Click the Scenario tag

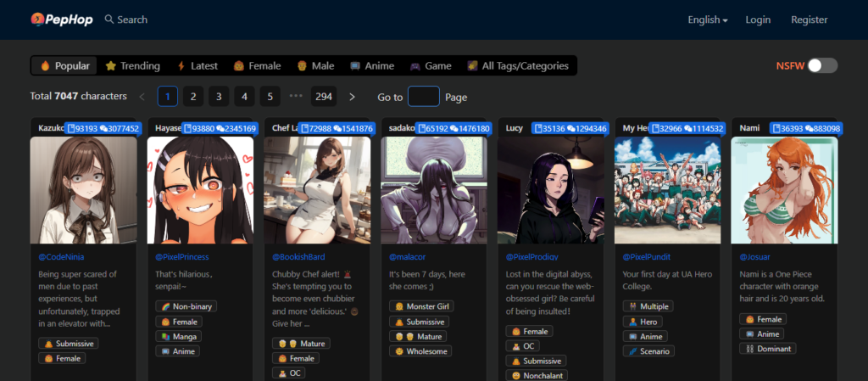[648, 351]
